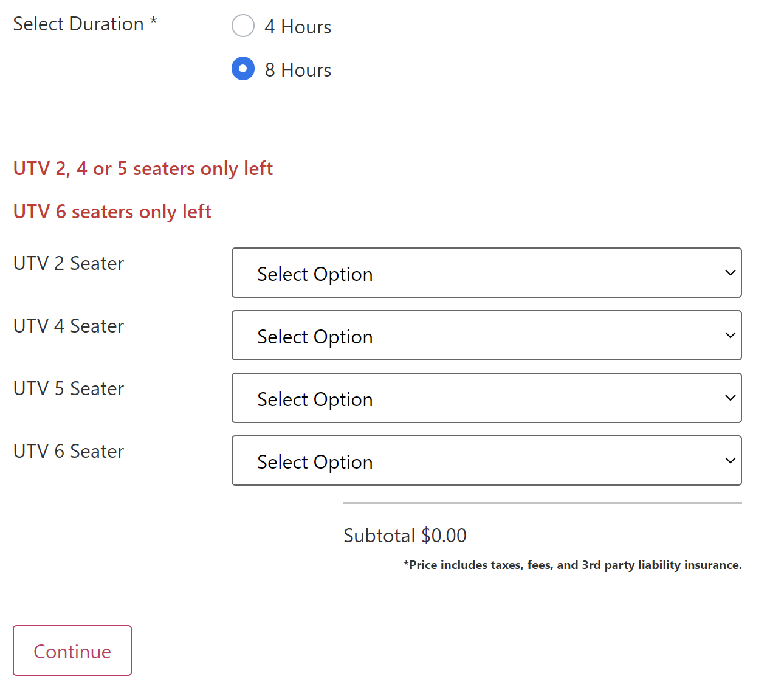Select the 4 Hours radio button
This screenshot has height=693, width=784.
point(243,26)
